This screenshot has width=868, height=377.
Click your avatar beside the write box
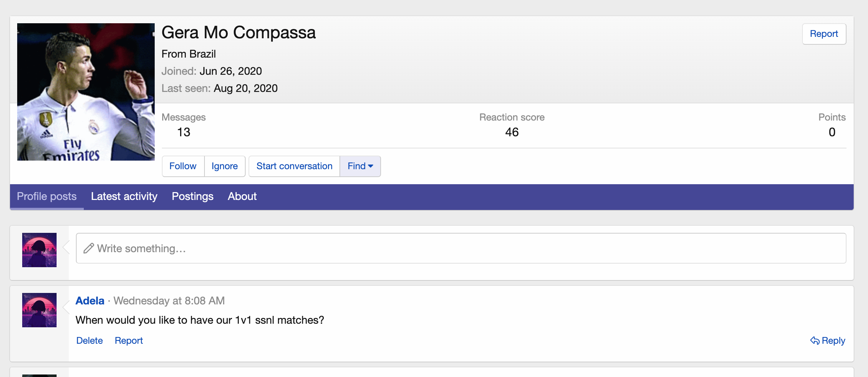(x=39, y=250)
